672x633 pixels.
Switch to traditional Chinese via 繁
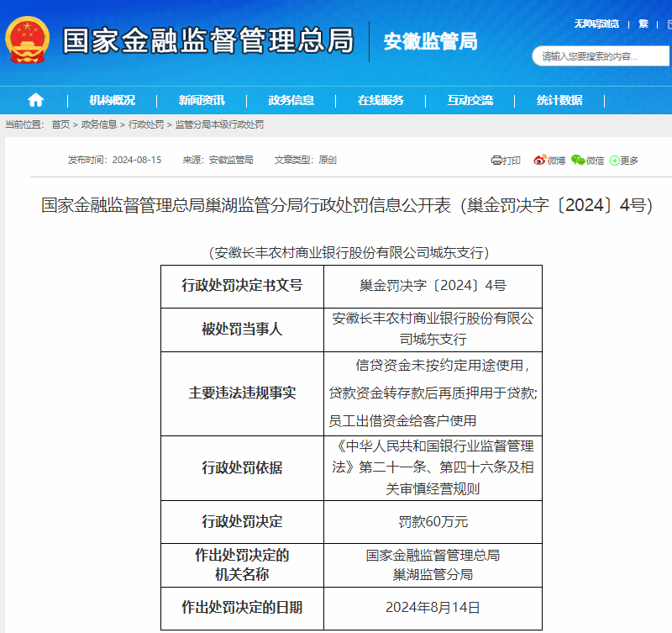[x=643, y=24]
